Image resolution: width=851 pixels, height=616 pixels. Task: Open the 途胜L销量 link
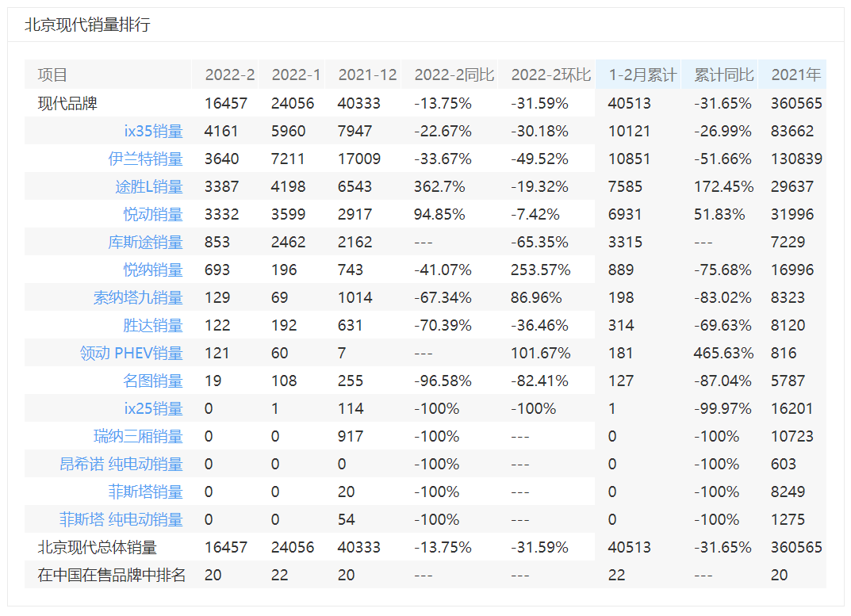(149, 186)
